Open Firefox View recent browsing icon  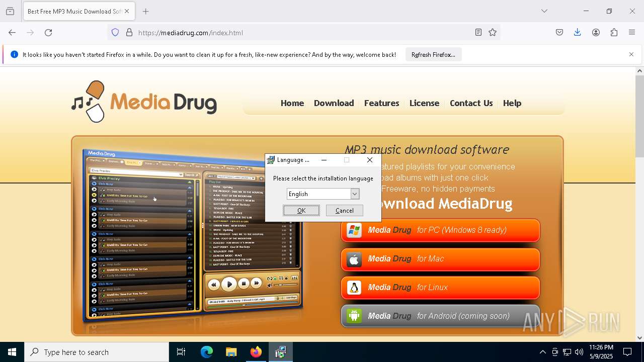(10, 11)
